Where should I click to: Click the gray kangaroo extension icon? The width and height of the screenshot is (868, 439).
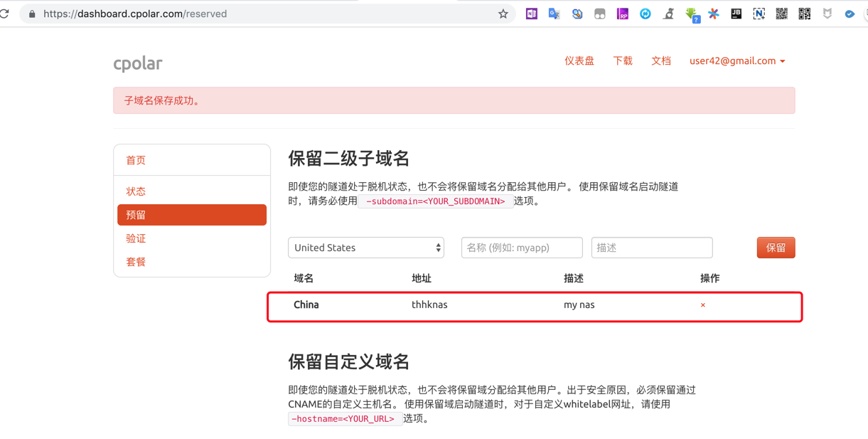click(x=668, y=14)
